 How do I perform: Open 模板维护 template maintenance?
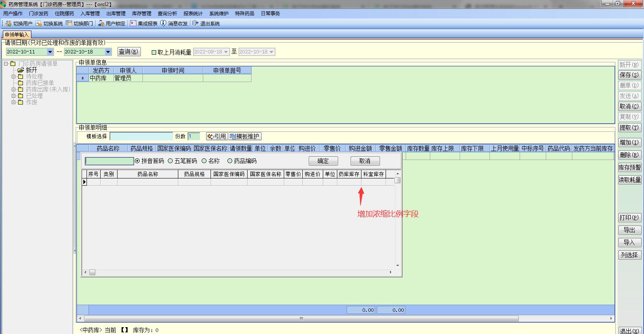click(x=245, y=136)
